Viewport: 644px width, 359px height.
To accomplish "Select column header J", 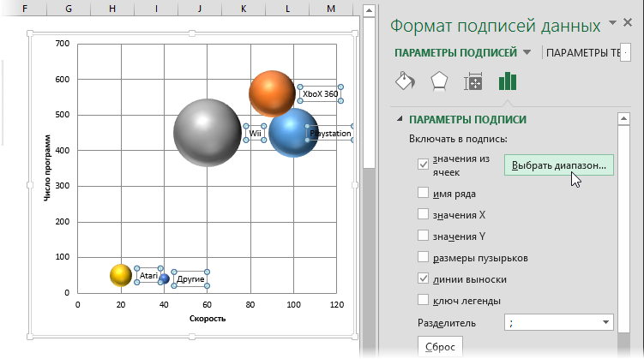I will tap(200, 9).
